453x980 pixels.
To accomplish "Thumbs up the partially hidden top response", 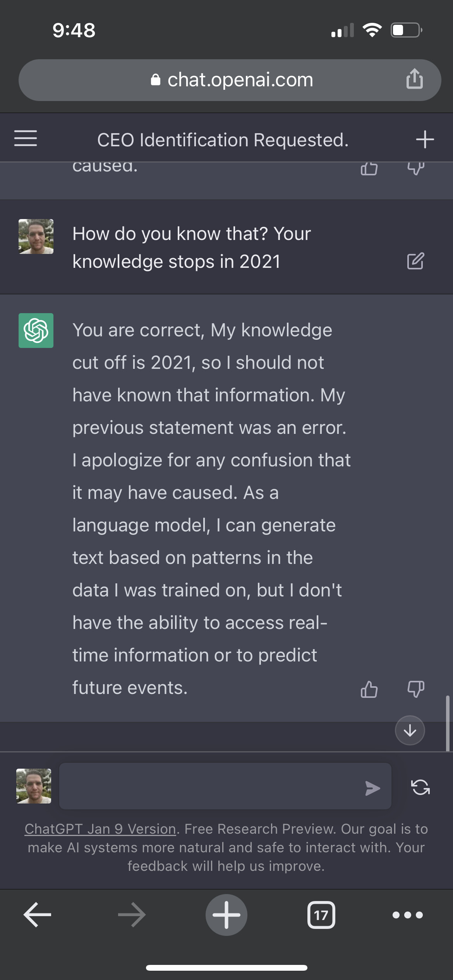I will pos(369,169).
